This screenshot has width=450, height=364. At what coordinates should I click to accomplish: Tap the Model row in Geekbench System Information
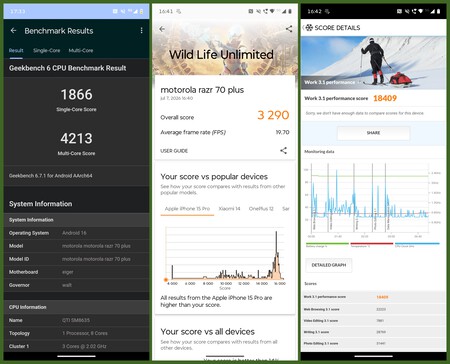coord(76,246)
